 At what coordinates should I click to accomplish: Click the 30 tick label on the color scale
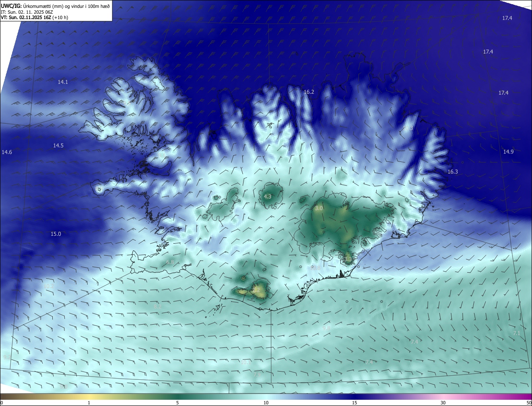(x=443, y=403)
